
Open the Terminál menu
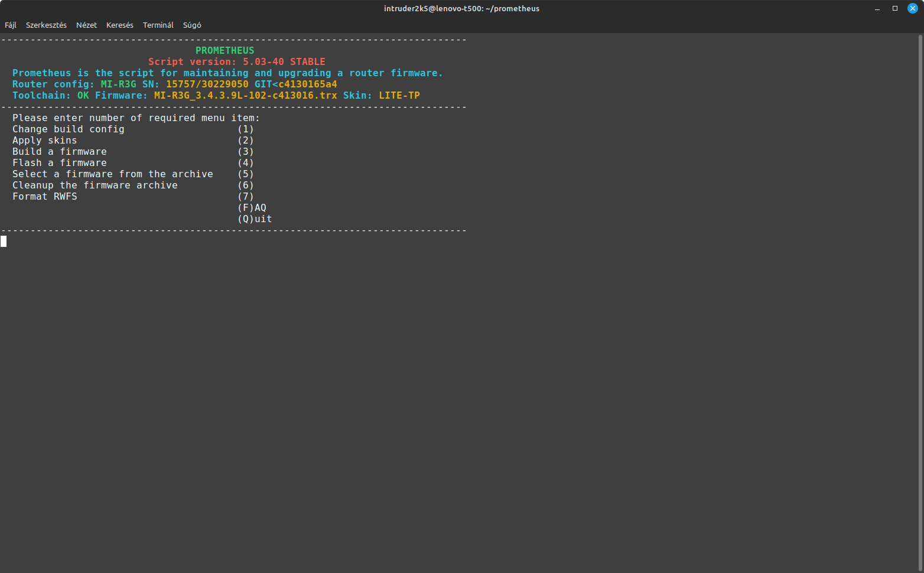point(158,25)
